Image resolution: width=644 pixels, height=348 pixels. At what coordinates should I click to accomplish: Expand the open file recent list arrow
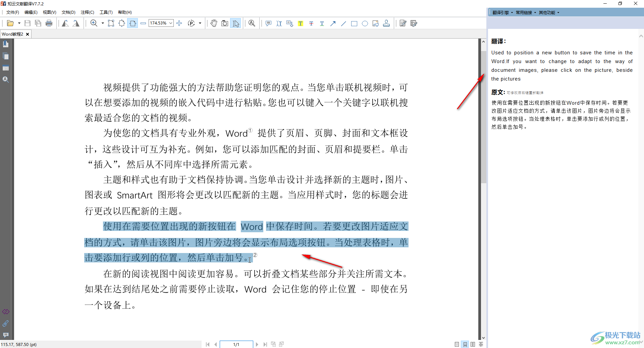(x=19, y=23)
